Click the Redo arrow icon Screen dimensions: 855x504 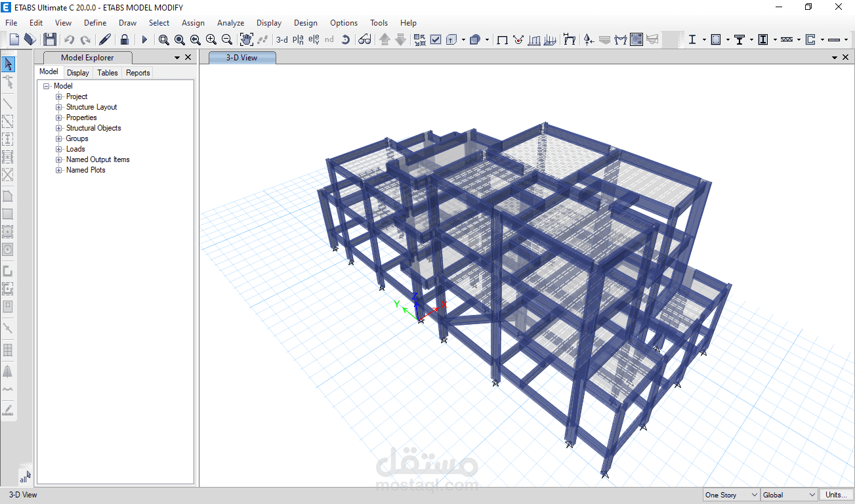[x=85, y=39]
